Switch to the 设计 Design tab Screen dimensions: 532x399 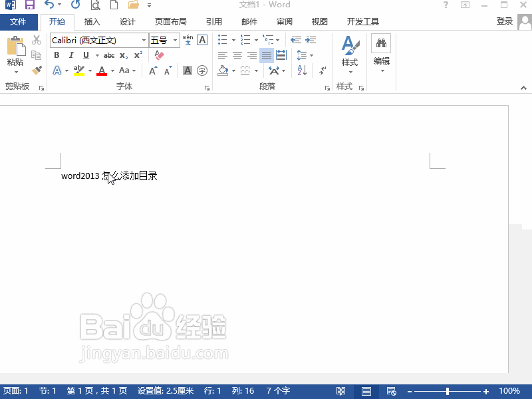[128, 22]
